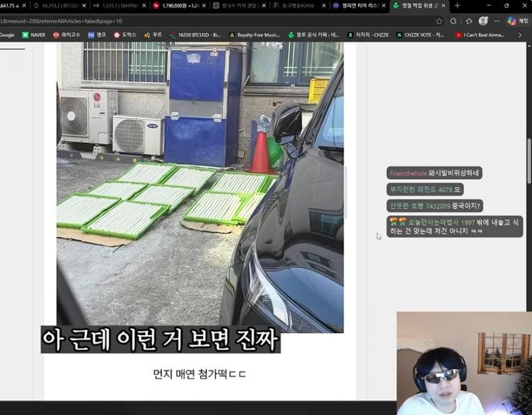Screen dimensions: 532x415
Task: Open the Google bookmark
Action: click(x=7, y=35)
